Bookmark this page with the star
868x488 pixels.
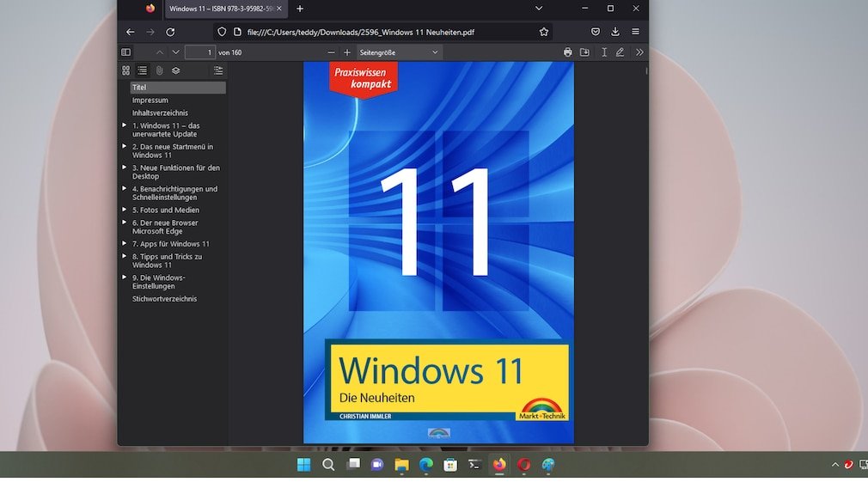click(544, 32)
